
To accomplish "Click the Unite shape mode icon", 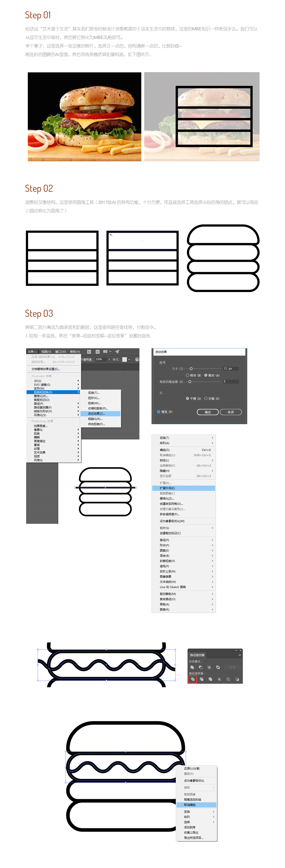I will [x=192, y=667].
